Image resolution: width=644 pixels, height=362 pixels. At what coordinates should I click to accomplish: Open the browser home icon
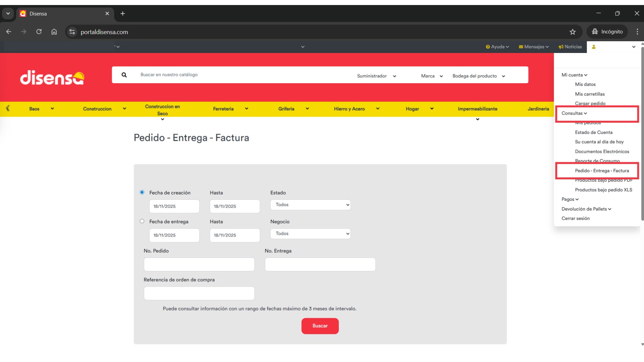[x=54, y=32]
